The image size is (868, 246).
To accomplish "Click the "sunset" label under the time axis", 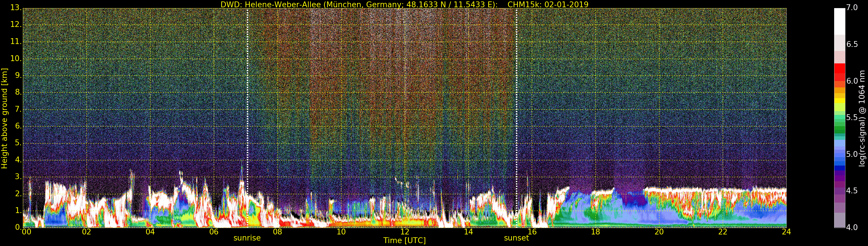I will pyautogui.click(x=516, y=238).
